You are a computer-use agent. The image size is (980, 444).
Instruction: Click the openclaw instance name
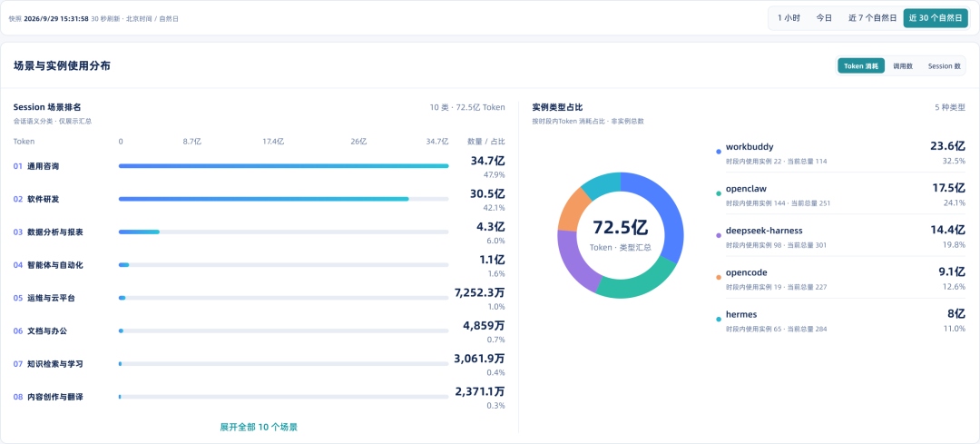(746, 188)
